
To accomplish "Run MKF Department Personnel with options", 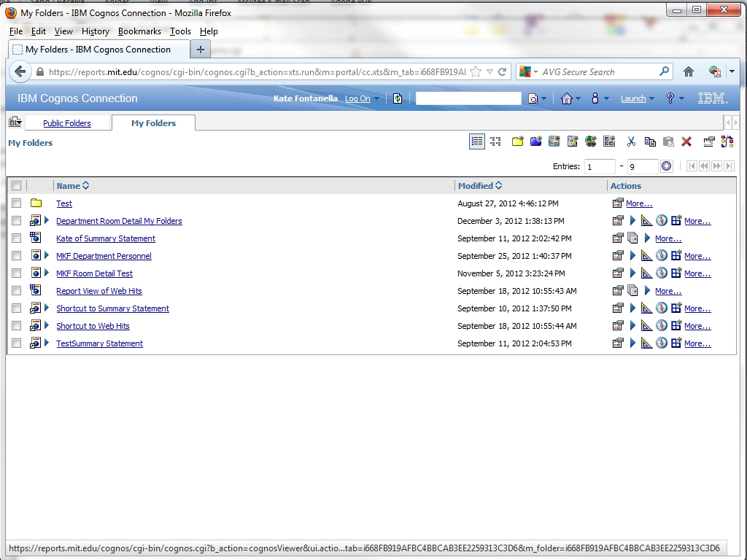I will point(632,256).
